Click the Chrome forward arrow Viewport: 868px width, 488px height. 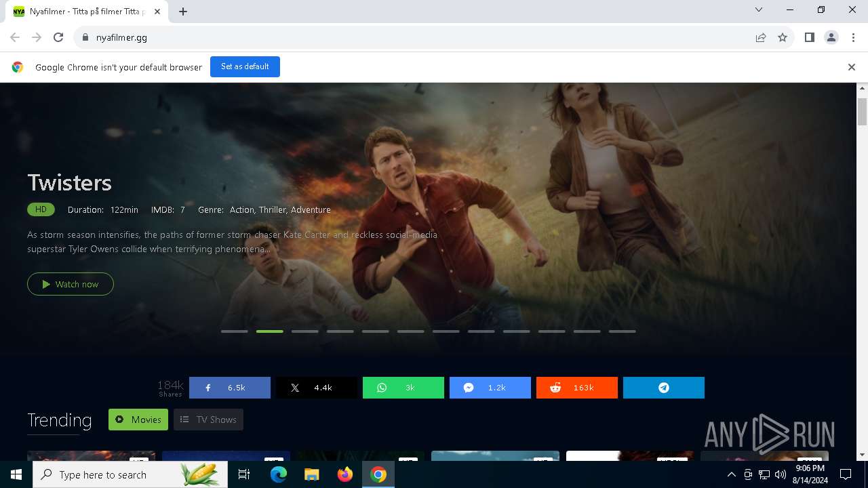point(37,37)
